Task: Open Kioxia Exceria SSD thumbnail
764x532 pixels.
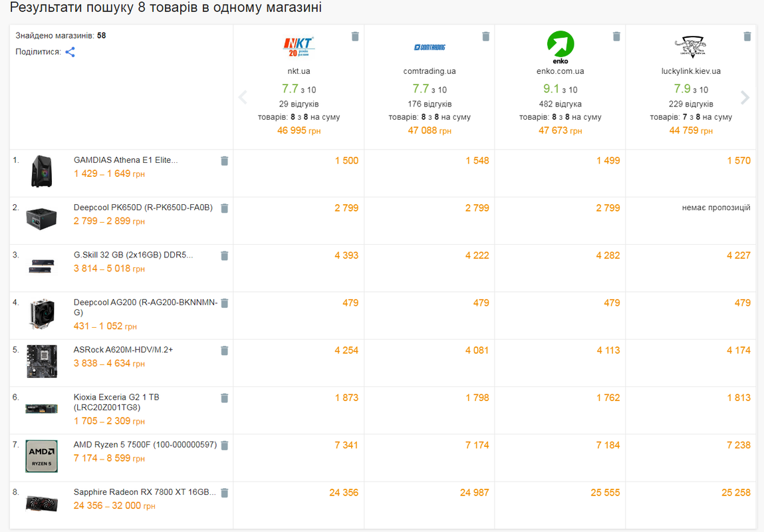Action: coord(41,409)
